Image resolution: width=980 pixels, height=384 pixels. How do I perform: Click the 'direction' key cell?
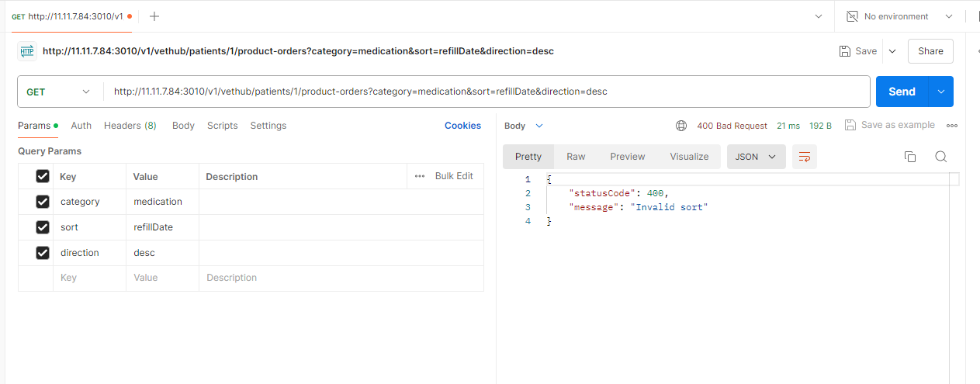[x=89, y=252]
